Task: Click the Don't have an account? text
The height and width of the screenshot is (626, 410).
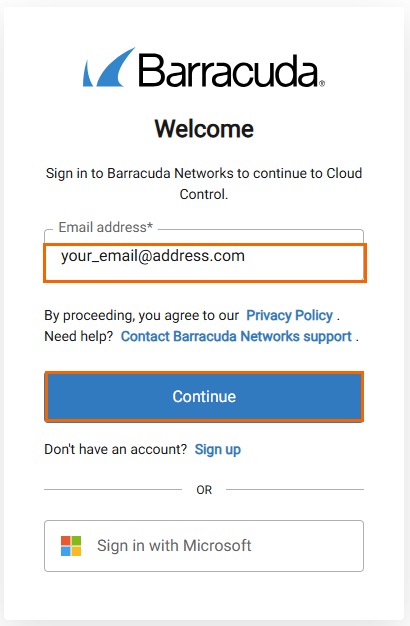Action: 115,450
